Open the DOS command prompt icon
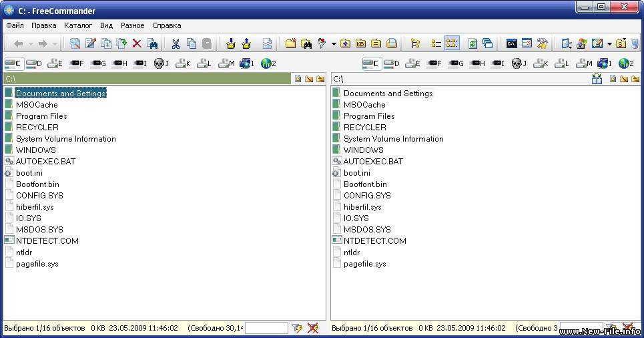Viewport: 644px width, 338px height. tap(511, 44)
